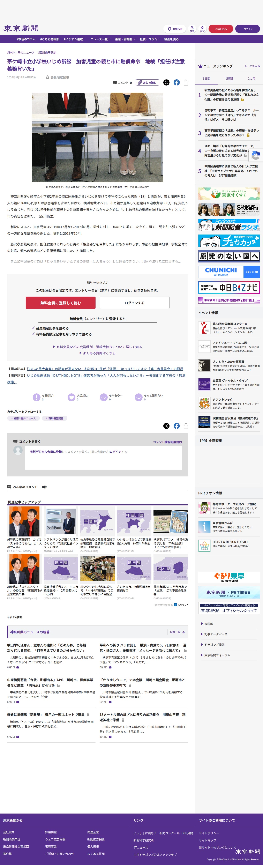The height and width of the screenshot is (868, 263).
Task: Open 中日BIZナビ banner
Action: (229, 288)
